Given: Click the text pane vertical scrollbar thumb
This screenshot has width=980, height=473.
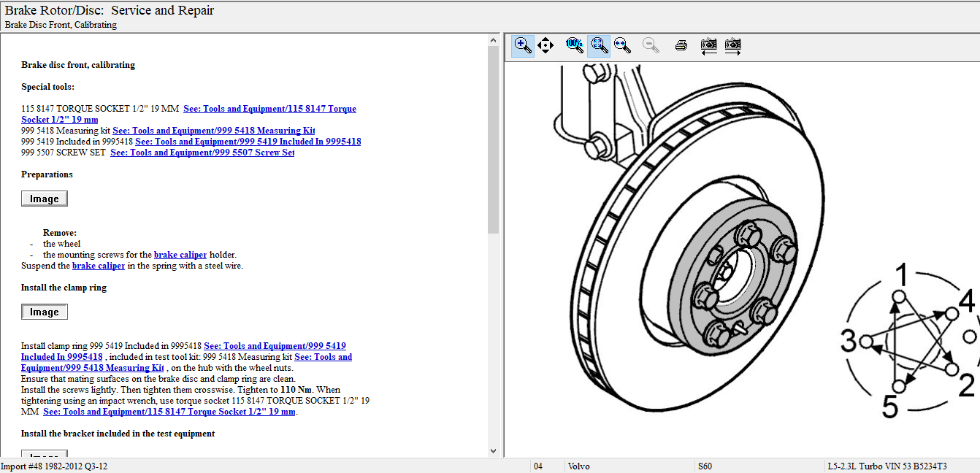Looking at the screenshot, I should [493, 139].
